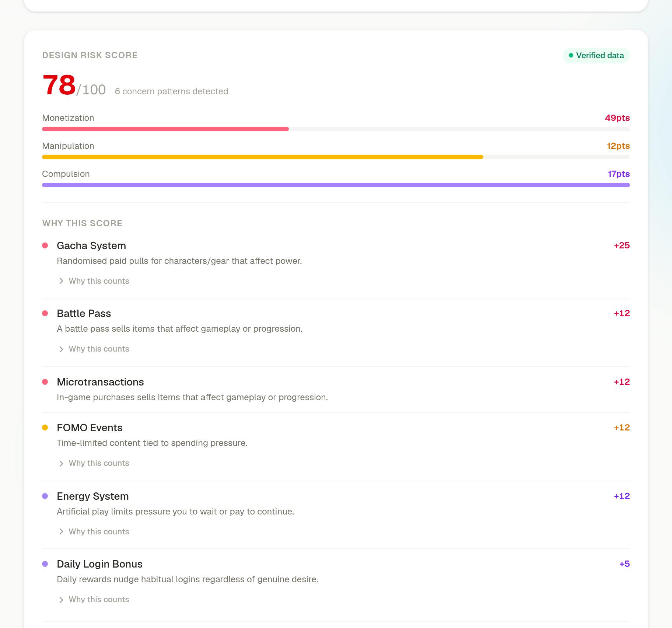The width and height of the screenshot is (672, 628).
Task: Click the Monetization label
Action: coord(68,118)
